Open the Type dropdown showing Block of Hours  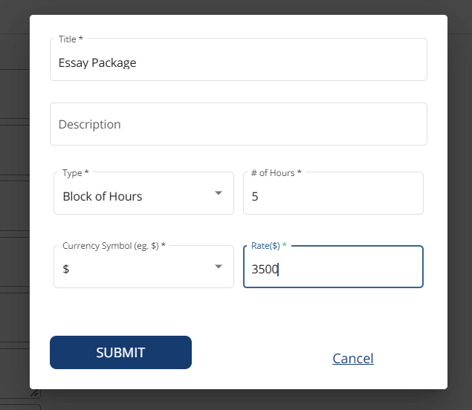tap(143, 193)
